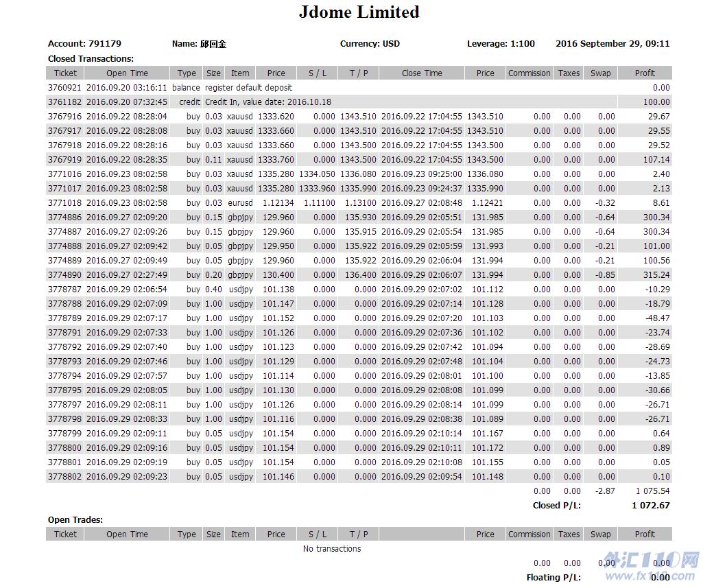Click the Open Trades: heading
Image resolution: width=714 pixels, height=588 pixels.
point(75,520)
